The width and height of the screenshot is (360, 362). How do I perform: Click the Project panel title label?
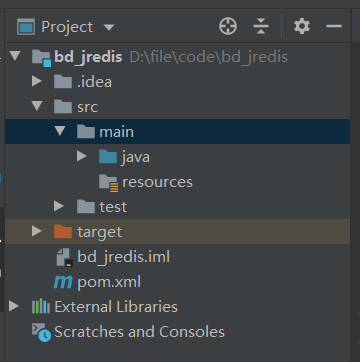[x=67, y=27]
